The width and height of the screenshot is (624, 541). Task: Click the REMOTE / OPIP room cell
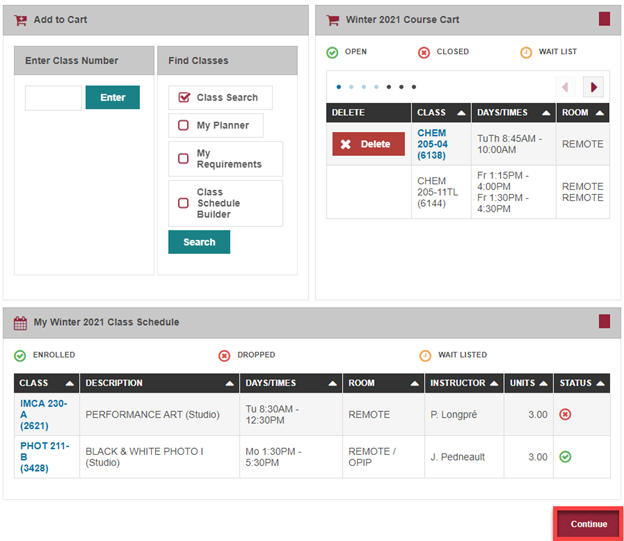point(383,457)
